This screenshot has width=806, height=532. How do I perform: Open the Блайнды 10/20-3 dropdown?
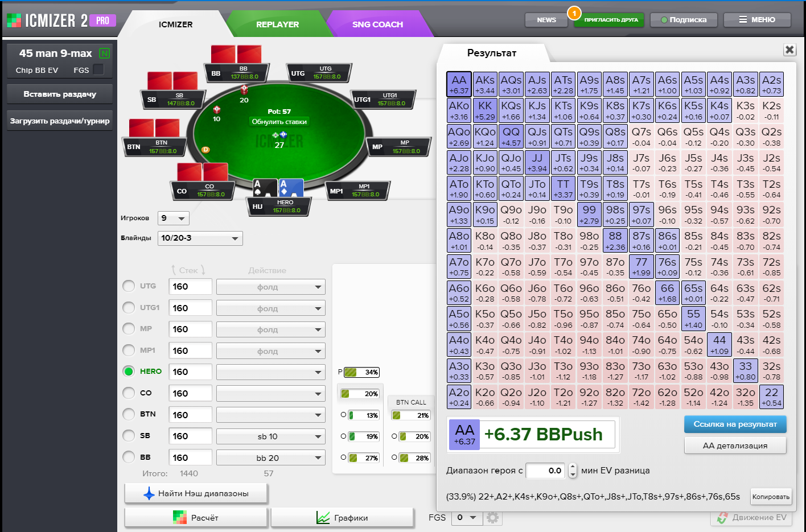click(200, 238)
